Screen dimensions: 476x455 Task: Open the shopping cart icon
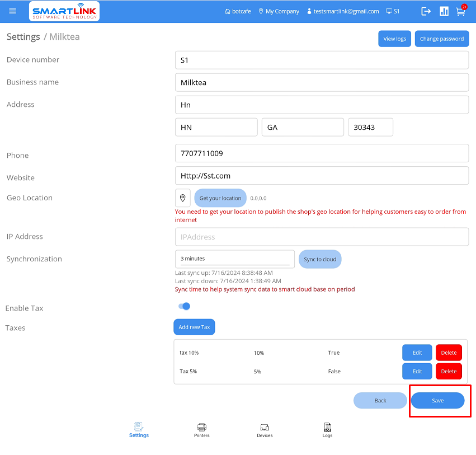coord(460,11)
